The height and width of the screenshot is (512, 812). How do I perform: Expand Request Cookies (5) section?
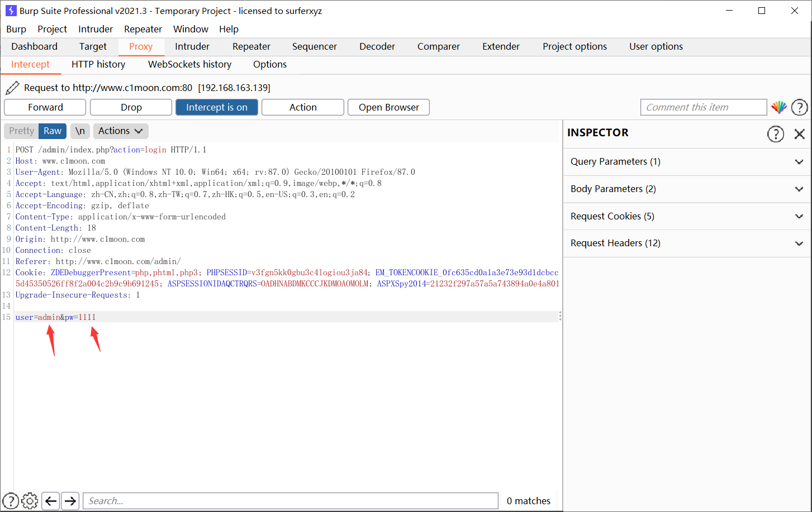pyautogui.click(x=687, y=216)
